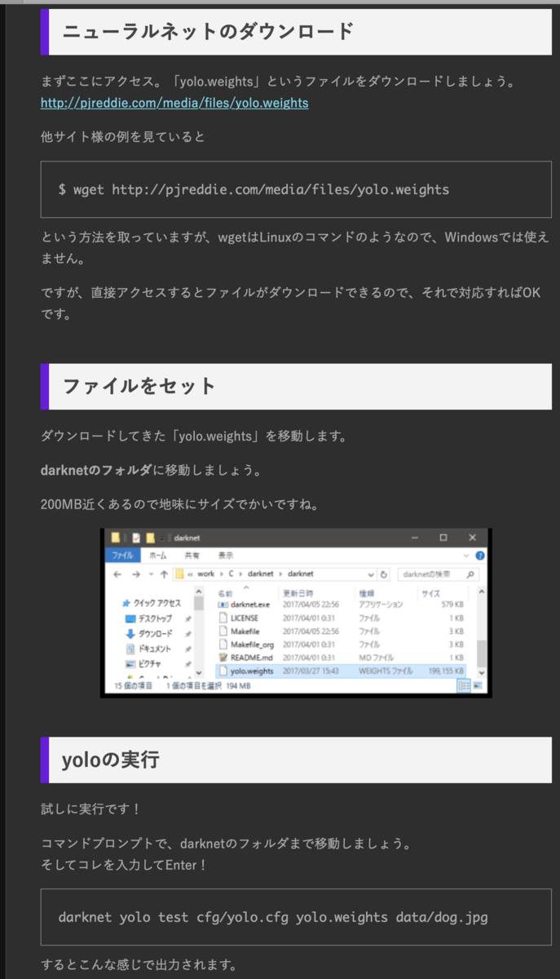Sort by the 名前 column header
560x979 pixels.
point(226,593)
